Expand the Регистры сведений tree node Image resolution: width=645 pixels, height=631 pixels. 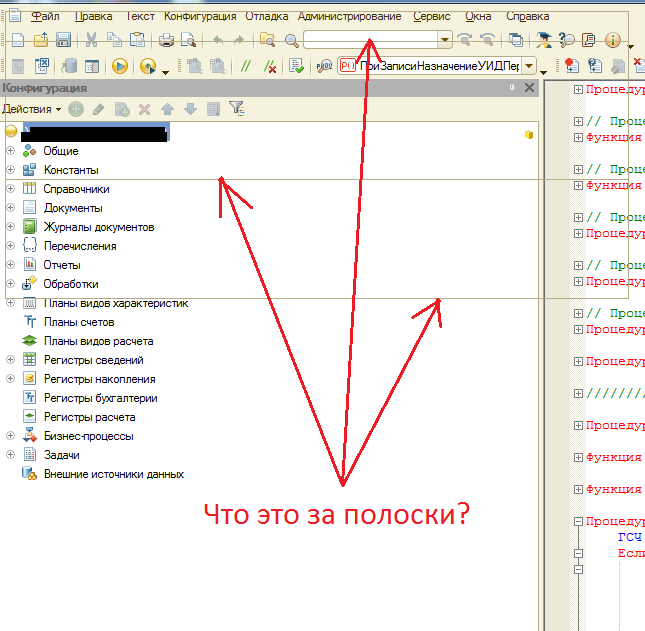click(11, 360)
